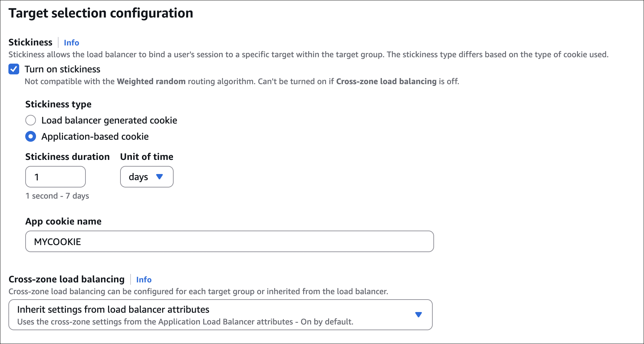The image size is (644, 344).
Task: Click the Load balancer generated cookie label
Action: coord(109,121)
